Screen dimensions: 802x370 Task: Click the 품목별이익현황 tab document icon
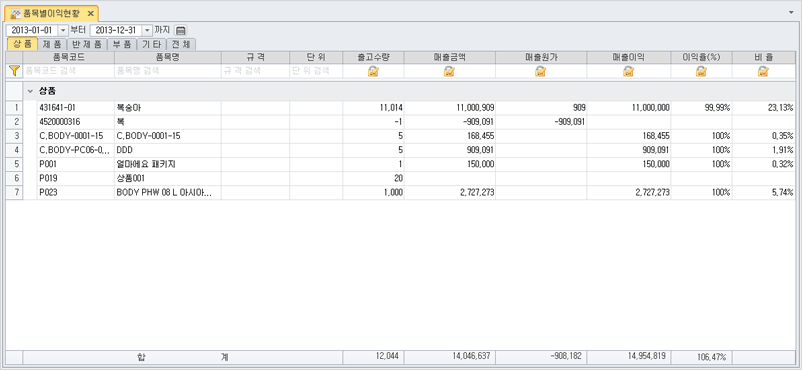pyautogui.click(x=16, y=13)
